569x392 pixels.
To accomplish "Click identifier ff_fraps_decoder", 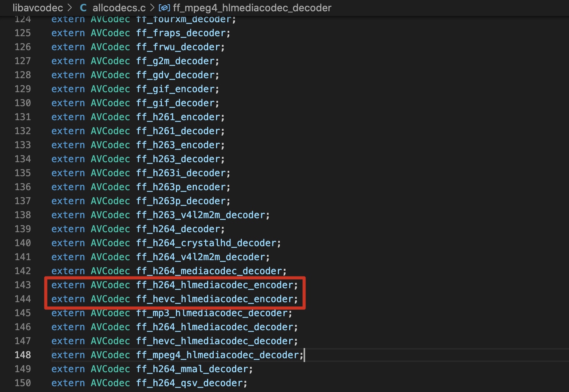I will (181, 33).
